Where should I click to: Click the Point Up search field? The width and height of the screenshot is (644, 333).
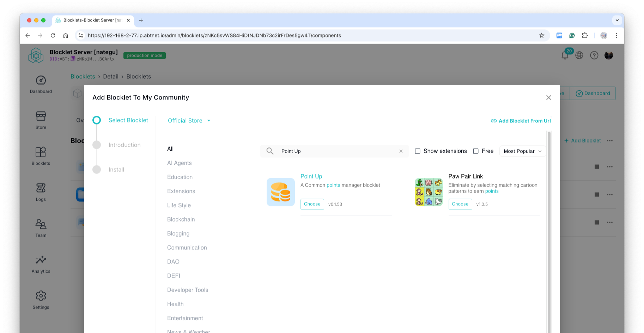[x=335, y=151]
